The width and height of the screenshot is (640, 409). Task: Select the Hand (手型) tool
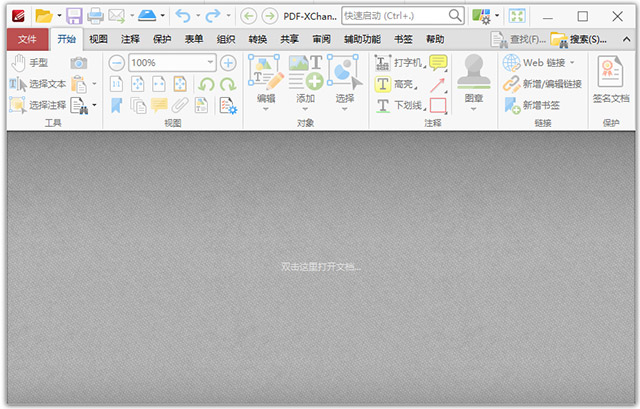click(32, 63)
